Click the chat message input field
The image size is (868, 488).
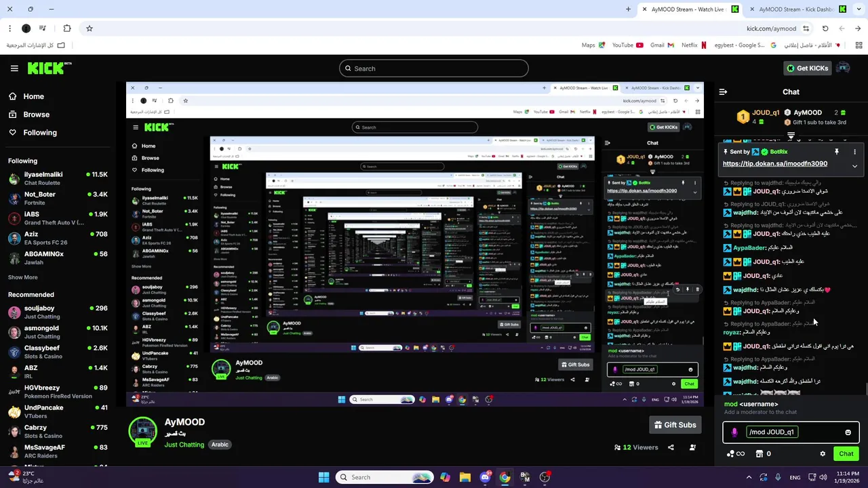(x=791, y=432)
